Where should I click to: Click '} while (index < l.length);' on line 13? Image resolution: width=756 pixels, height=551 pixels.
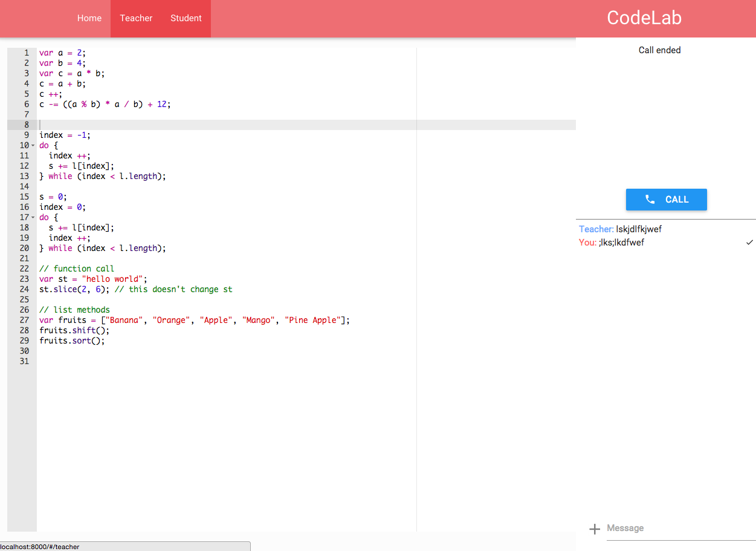coord(103,177)
